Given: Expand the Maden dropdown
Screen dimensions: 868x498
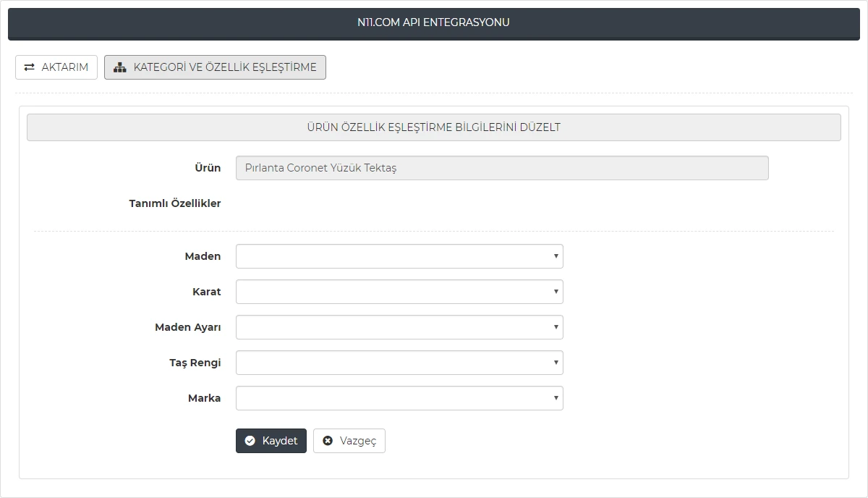Looking at the screenshot, I should [399, 256].
